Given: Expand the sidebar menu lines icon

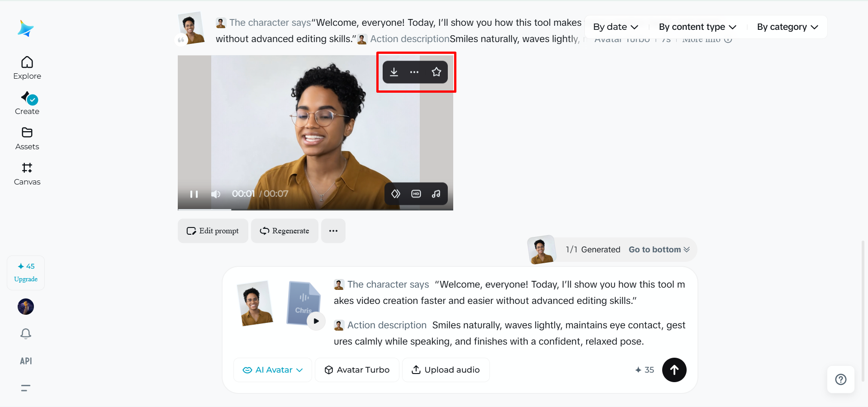Looking at the screenshot, I should click(x=26, y=388).
